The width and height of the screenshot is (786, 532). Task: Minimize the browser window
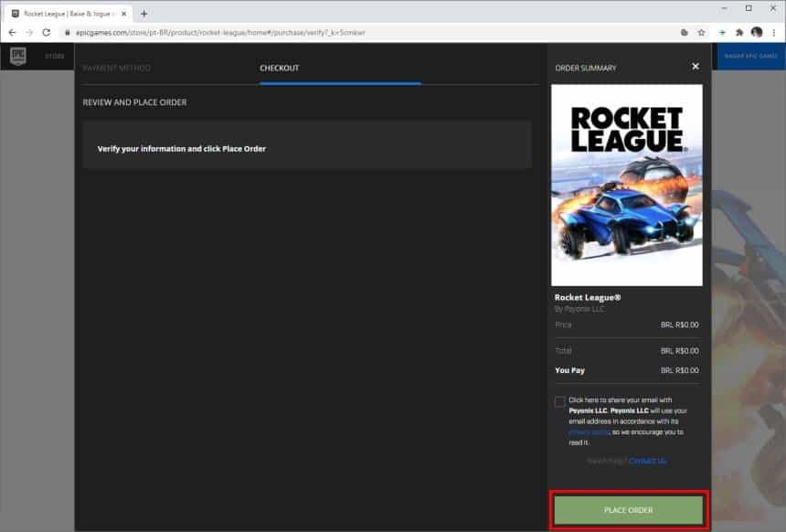point(725,8)
